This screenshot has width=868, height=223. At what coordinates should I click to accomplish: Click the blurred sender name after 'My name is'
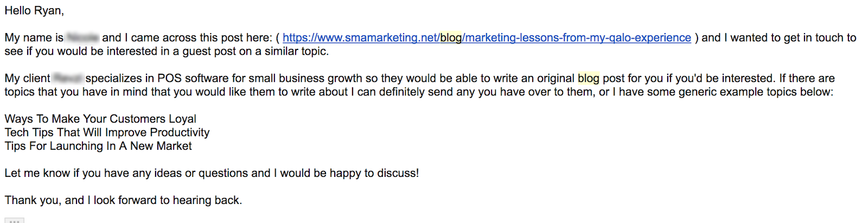(82, 37)
